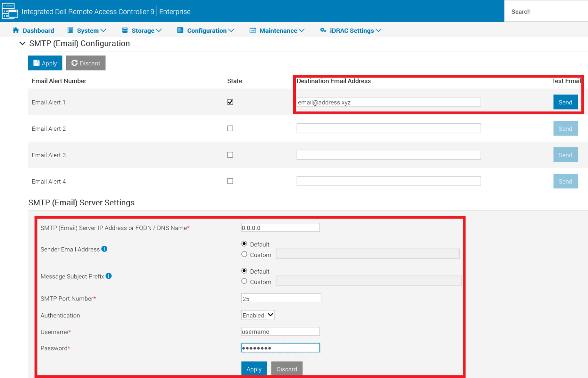Send test email for Email Alert 1
Image resolution: width=588 pixels, height=378 pixels.
coord(565,102)
